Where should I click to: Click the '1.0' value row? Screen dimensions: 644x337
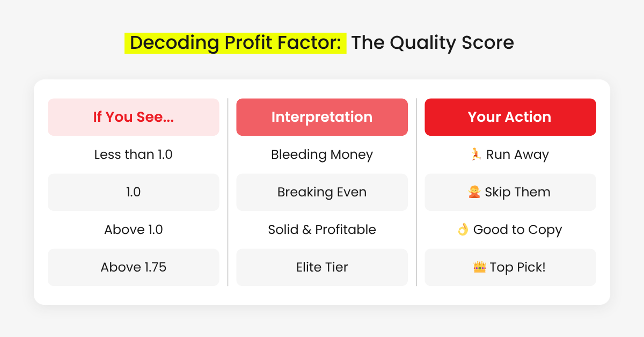click(x=133, y=192)
